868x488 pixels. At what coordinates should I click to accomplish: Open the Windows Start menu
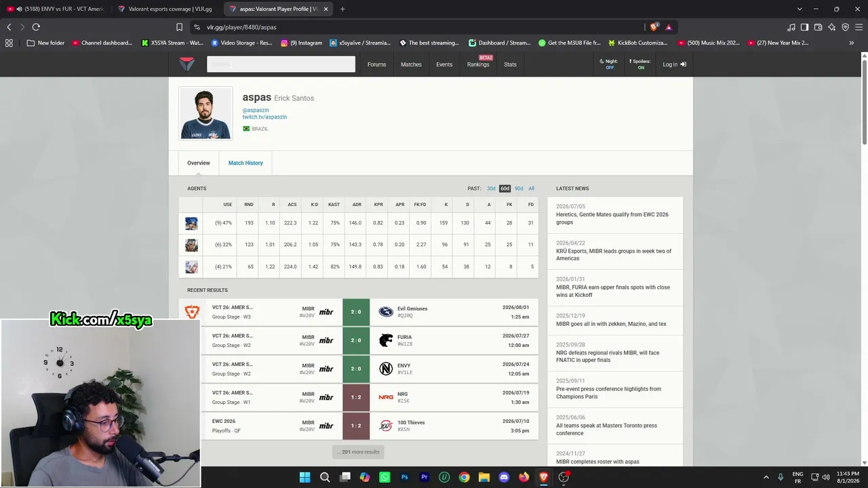tap(304, 477)
